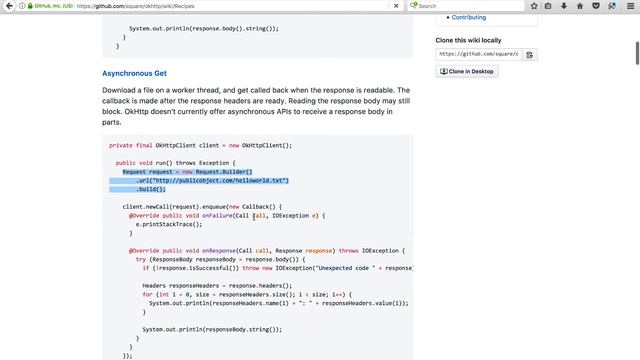The height and width of the screenshot is (360, 640).
Task: Click 'Headers responseHeaders = response.headers();' line
Action: pyautogui.click(x=217, y=286)
